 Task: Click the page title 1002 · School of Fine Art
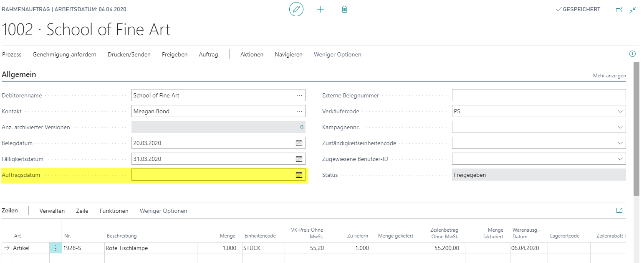pyautogui.click(x=86, y=30)
